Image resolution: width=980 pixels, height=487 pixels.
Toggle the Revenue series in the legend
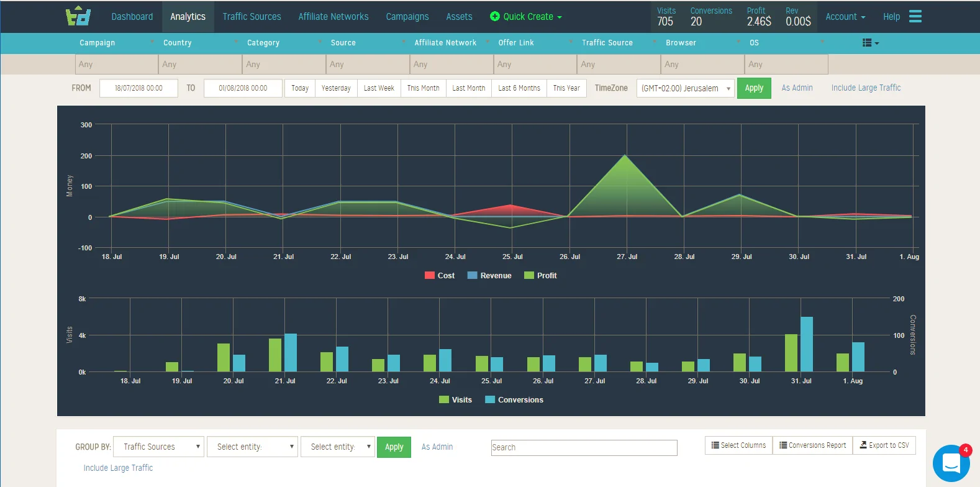click(489, 276)
